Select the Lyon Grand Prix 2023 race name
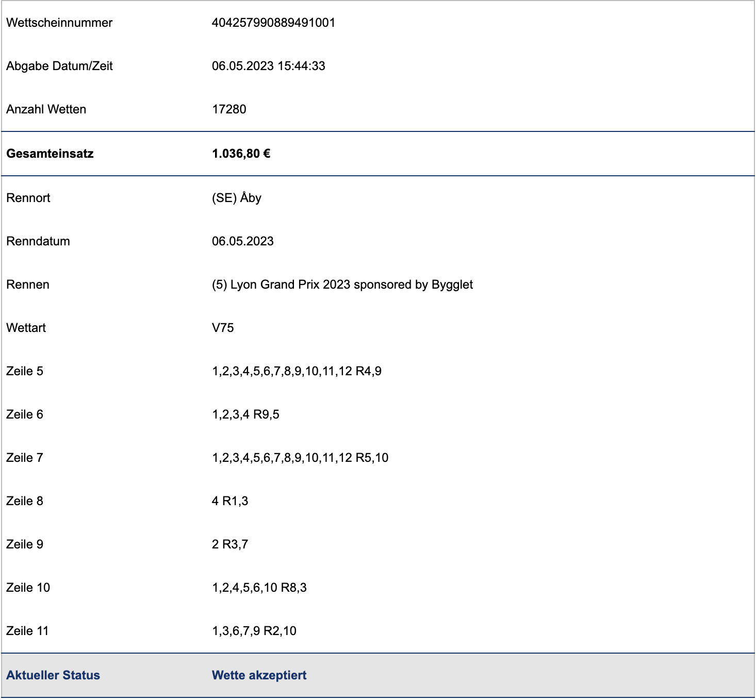This screenshot has width=756, height=700. click(342, 285)
